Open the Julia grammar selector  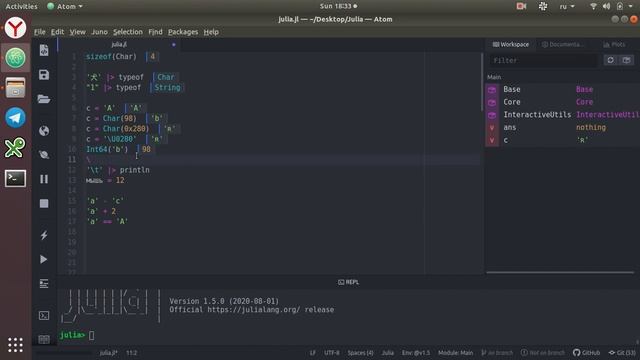[x=387, y=353]
